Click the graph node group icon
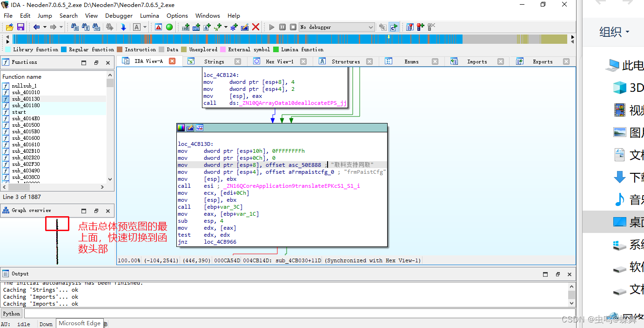Screen dimensions: 644x328 (200, 128)
